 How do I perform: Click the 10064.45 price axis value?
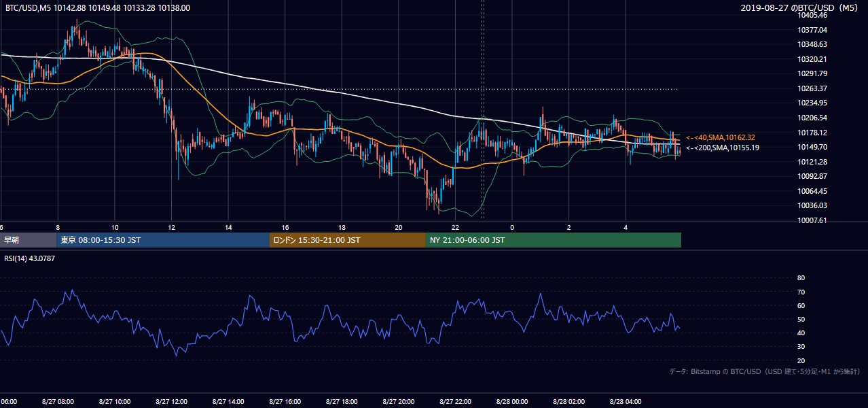pyautogui.click(x=812, y=191)
